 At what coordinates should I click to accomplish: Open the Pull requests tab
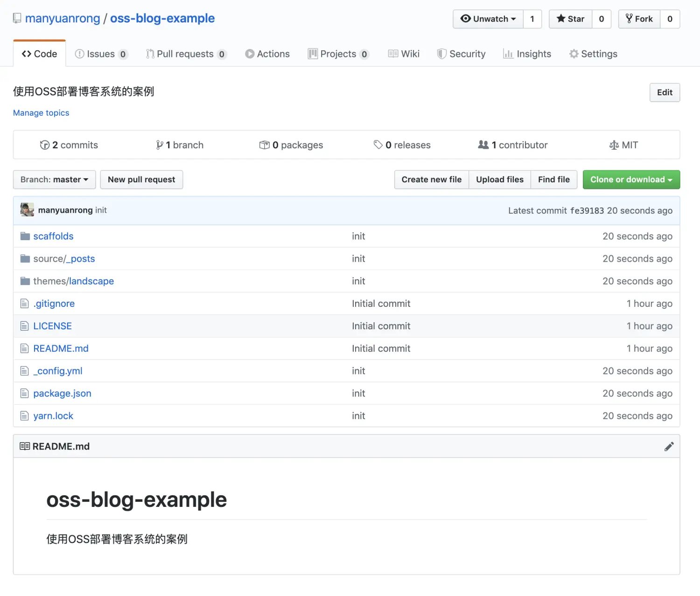(186, 54)
